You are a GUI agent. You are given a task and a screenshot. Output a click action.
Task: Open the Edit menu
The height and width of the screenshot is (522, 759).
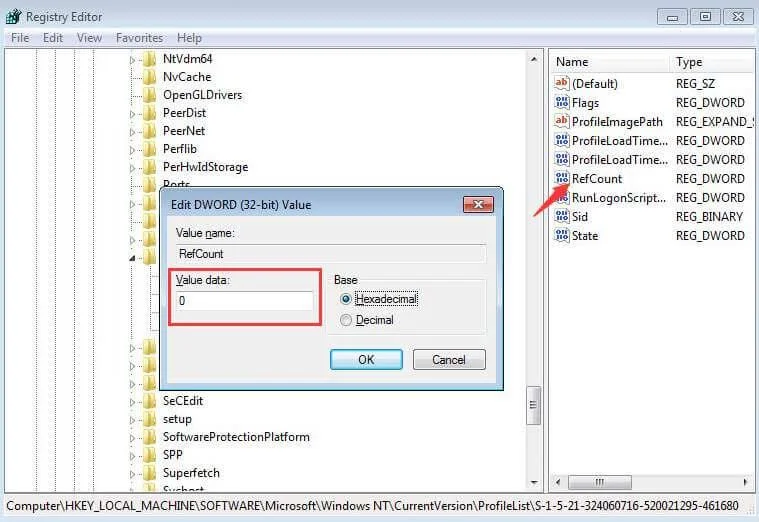coord(53,38)
